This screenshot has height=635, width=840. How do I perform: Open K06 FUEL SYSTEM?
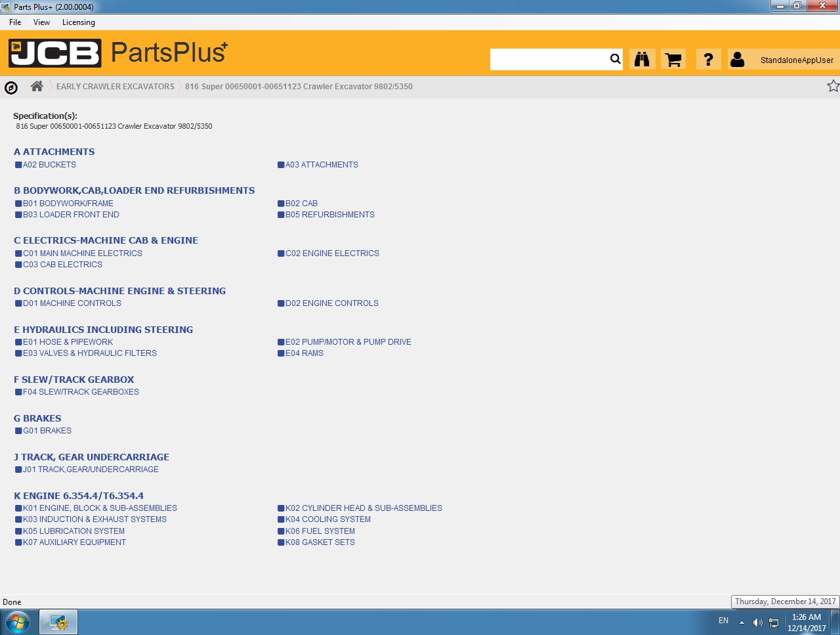tap(320, 531)
